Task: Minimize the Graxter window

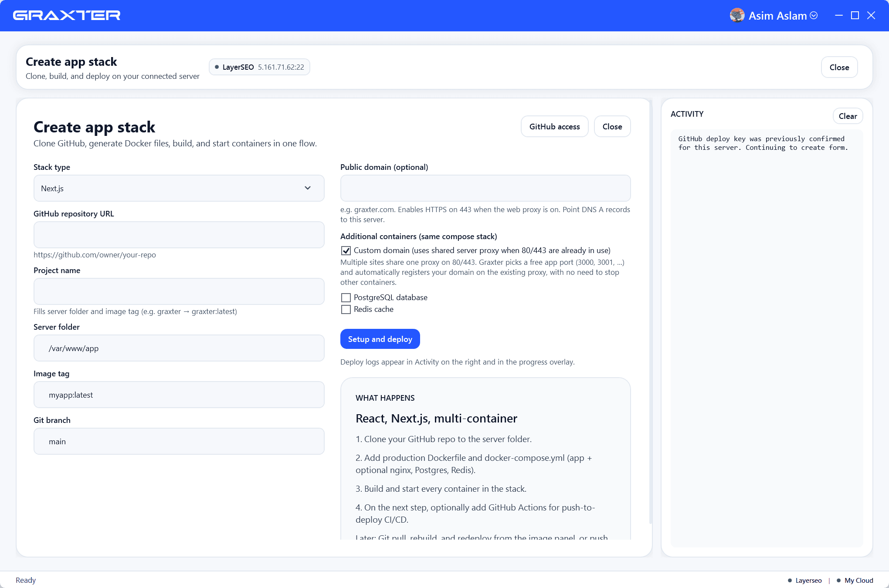Action: click(x=839, y=16)
